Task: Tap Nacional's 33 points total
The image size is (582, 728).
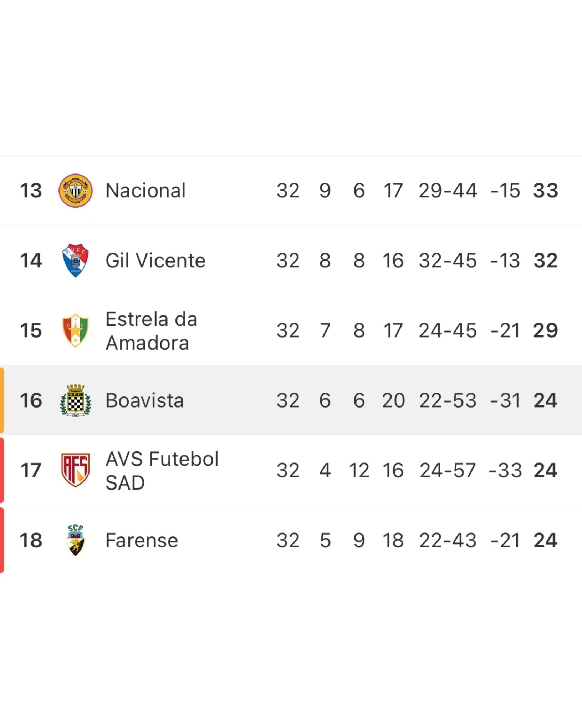Action: click(545, 191)
